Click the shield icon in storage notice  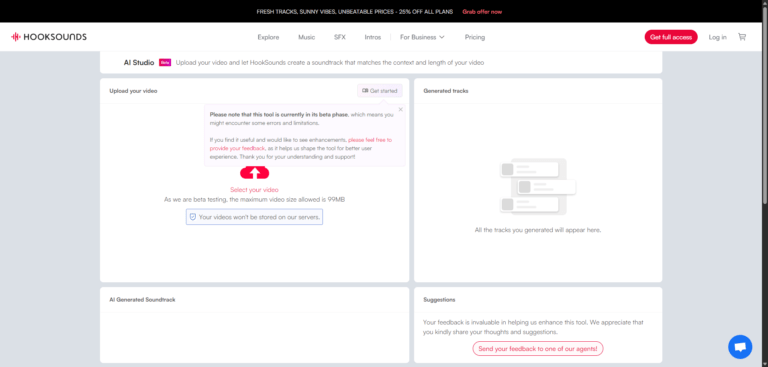(x=193, y=217)
